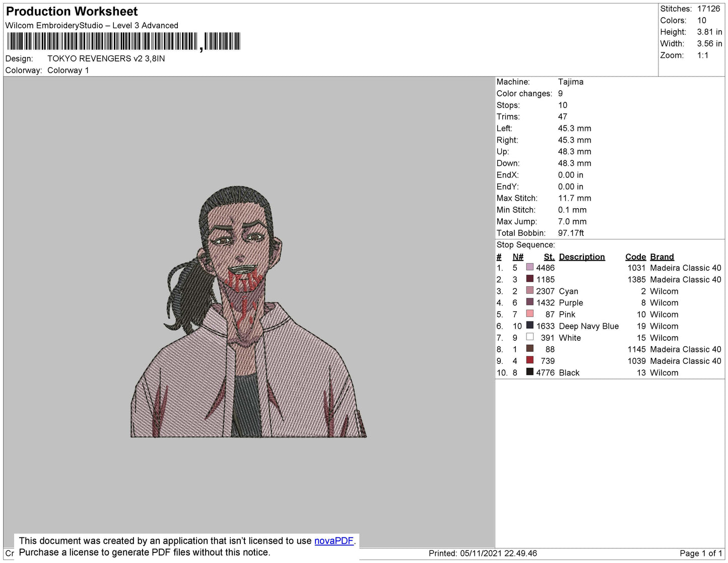Click the Colors count '10' in header
This screenshot has width=728, height=563.
pyautogui.click(x=702, y=20)
